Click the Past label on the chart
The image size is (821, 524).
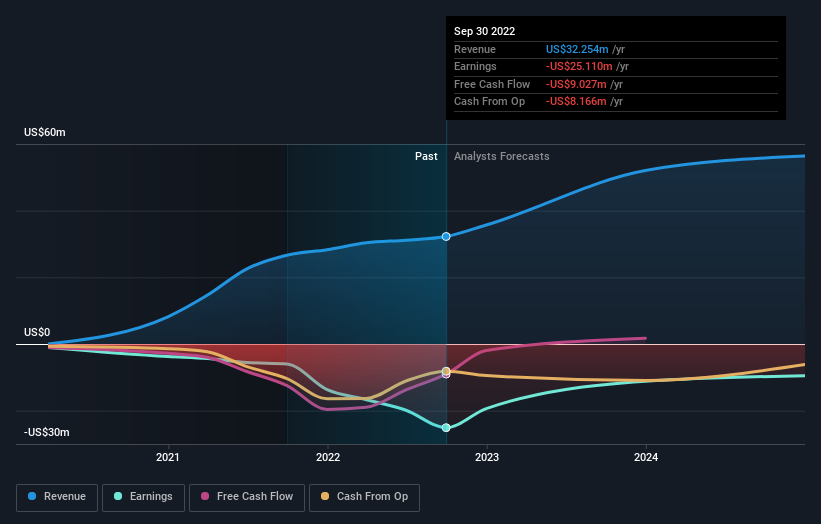(426, 157)
